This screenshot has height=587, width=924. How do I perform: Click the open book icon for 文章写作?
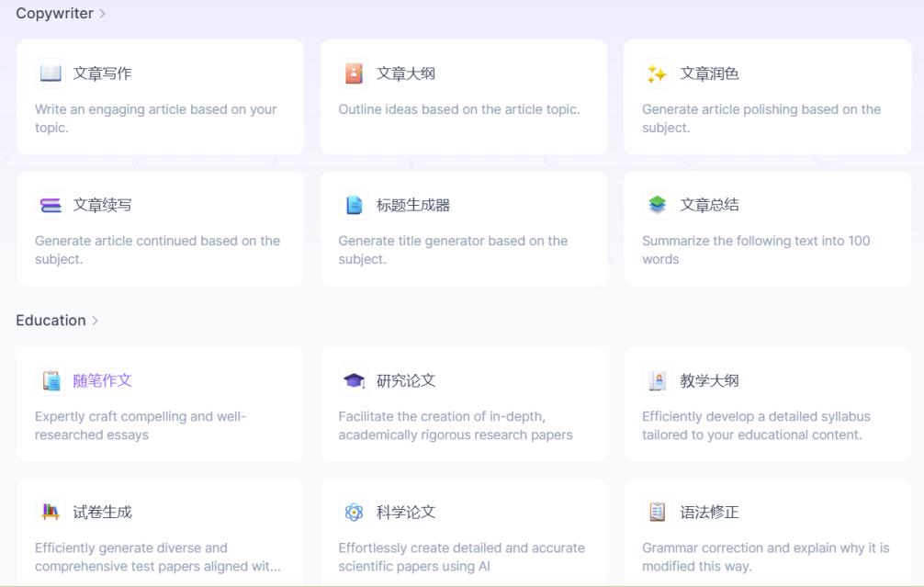(51, 73)
